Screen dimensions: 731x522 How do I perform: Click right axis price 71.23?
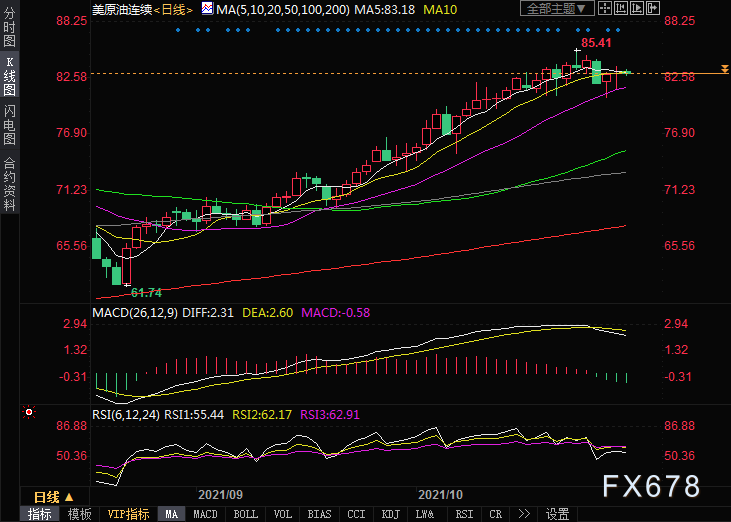(679, 190)
